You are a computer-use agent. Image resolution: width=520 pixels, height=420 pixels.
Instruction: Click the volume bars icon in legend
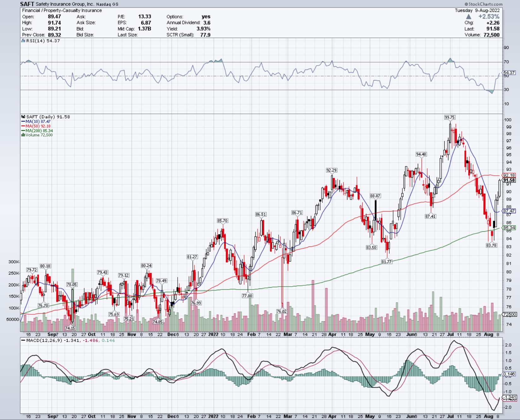tap(23, 135)
